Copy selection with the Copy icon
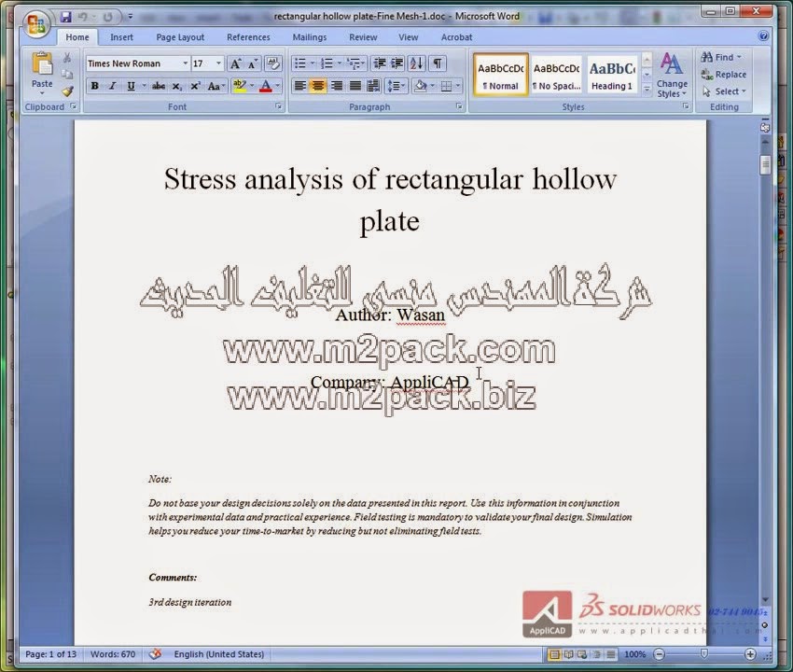The height and width of the screenshot is (672, 793). coord(67,75)
